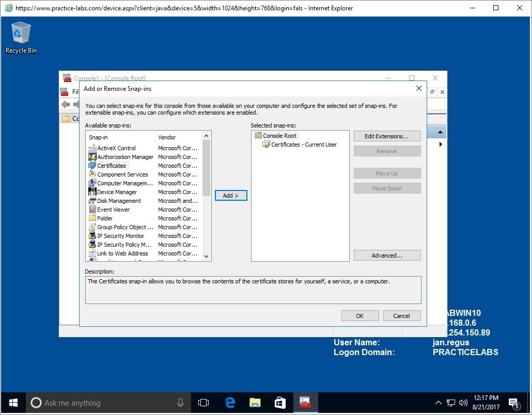Click the Add > button

pyautogui.click(x=231, y=196)
